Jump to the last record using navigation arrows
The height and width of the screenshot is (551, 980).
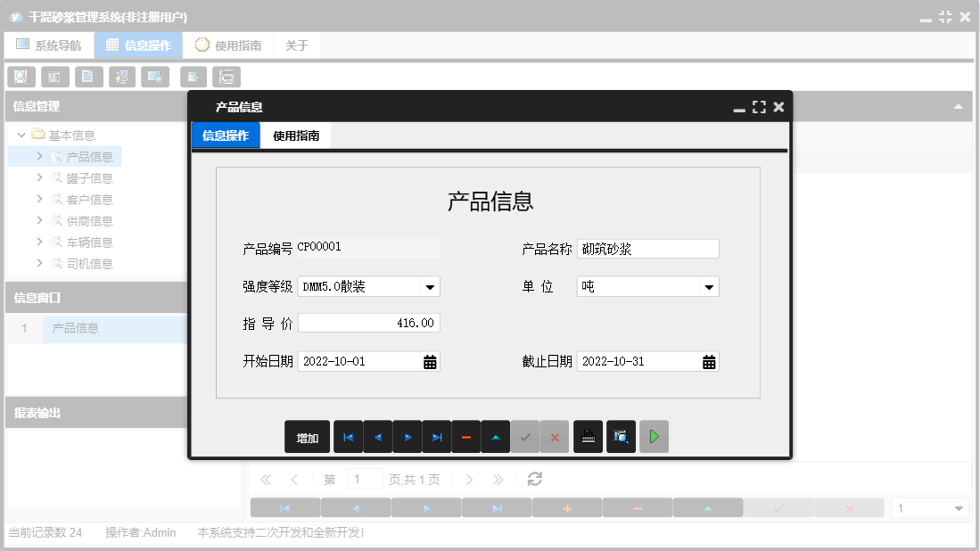pyautogui.click(x=437, y=437)
